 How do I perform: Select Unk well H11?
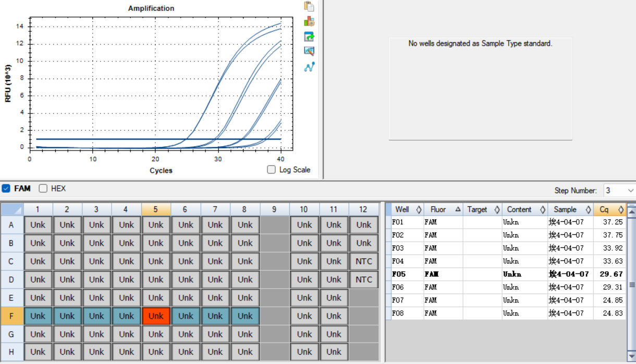click(x=334, y=352)
